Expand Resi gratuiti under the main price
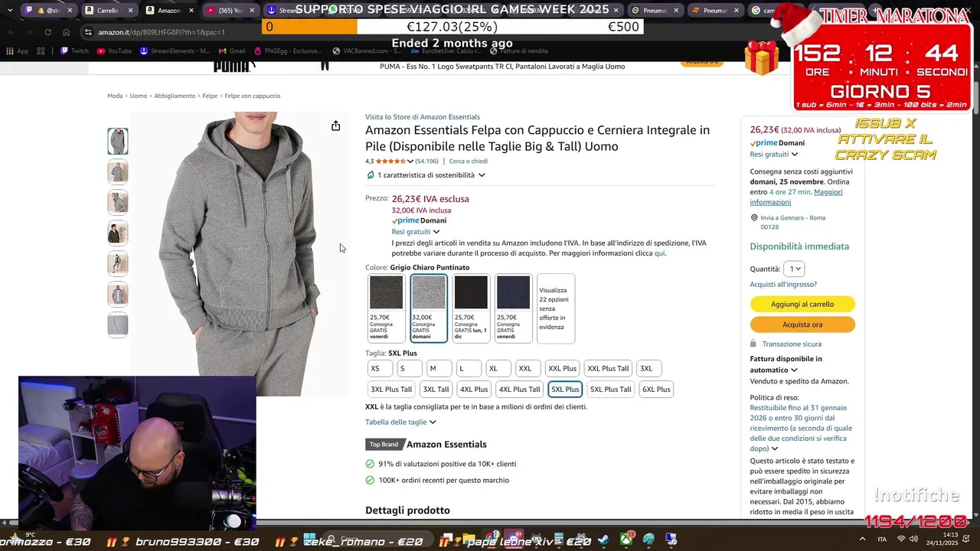The width and height of the screenshot is (980, 551). coord(436,232)
